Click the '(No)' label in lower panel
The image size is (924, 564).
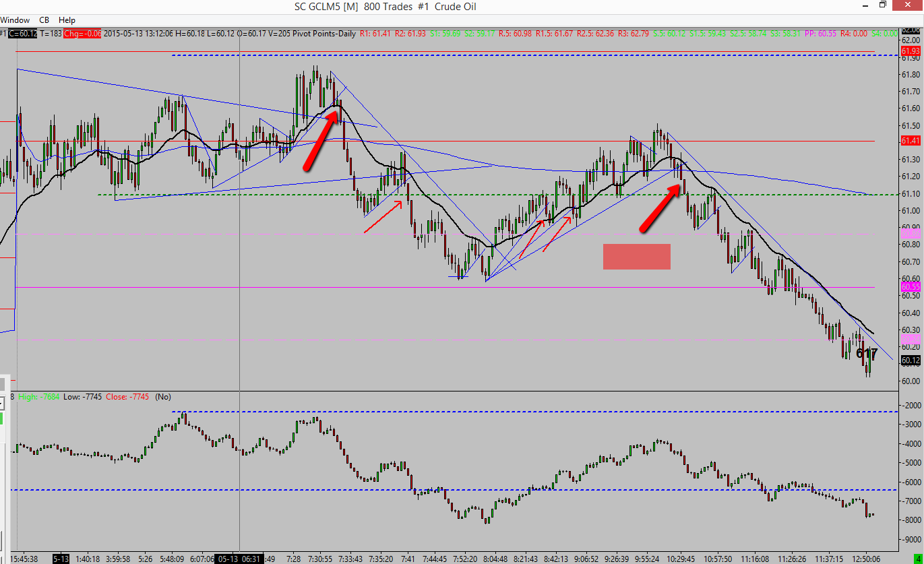pos(163,397)
